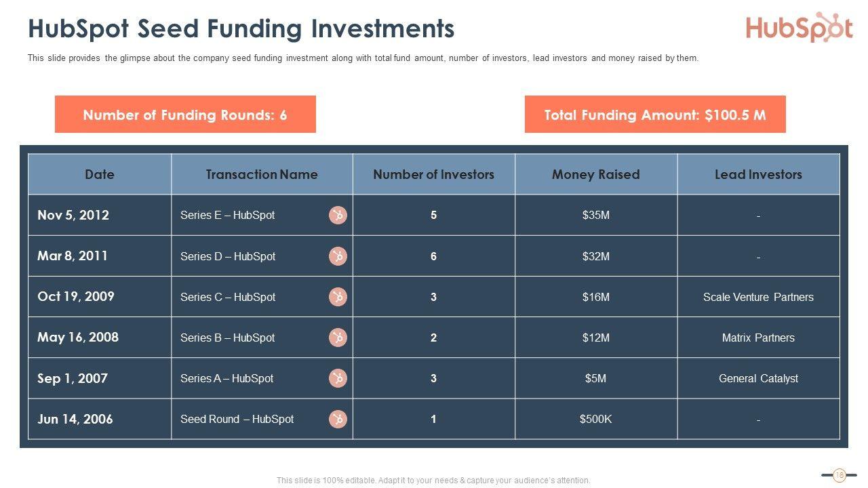
Task: Click the Total Funding Amount banner
Action: (x=655, y=115)
